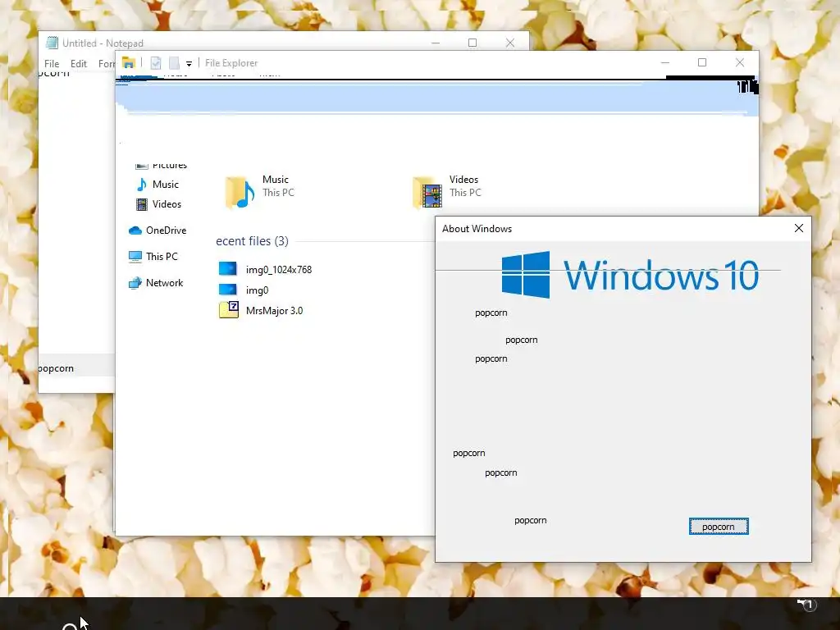Image resolution: width=840 pixels, height=630 pixels.
Task: Open the File menu in Notepad
Action: [x=52, y=64]
